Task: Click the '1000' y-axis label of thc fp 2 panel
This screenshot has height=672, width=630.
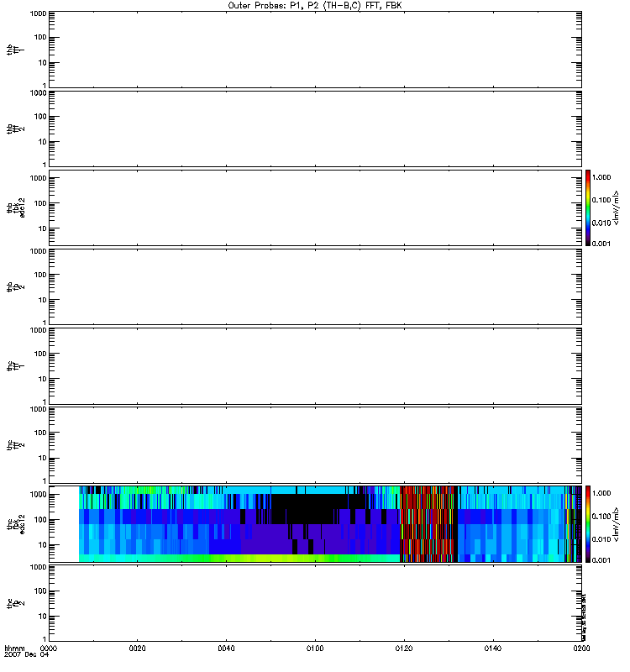Action: (x=38, y=567)
